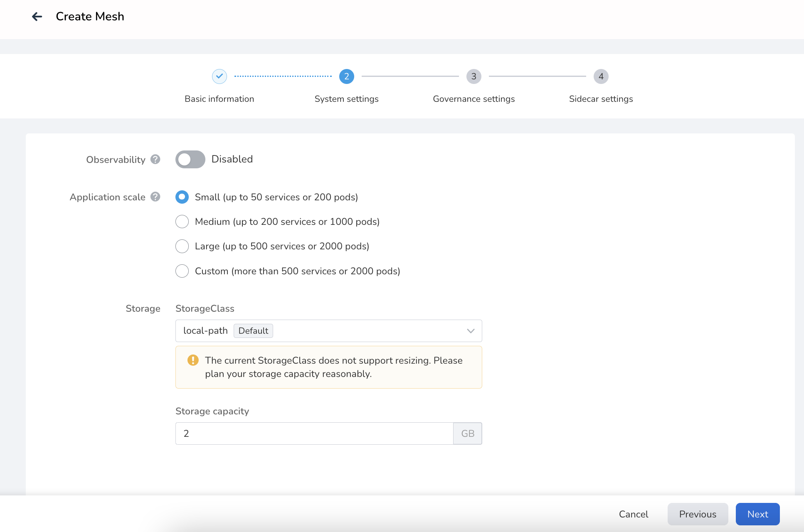Viewport: 804px width, 532px height.
Task: Click the 'Storage' section label
Action: click(x=143, y=308)
